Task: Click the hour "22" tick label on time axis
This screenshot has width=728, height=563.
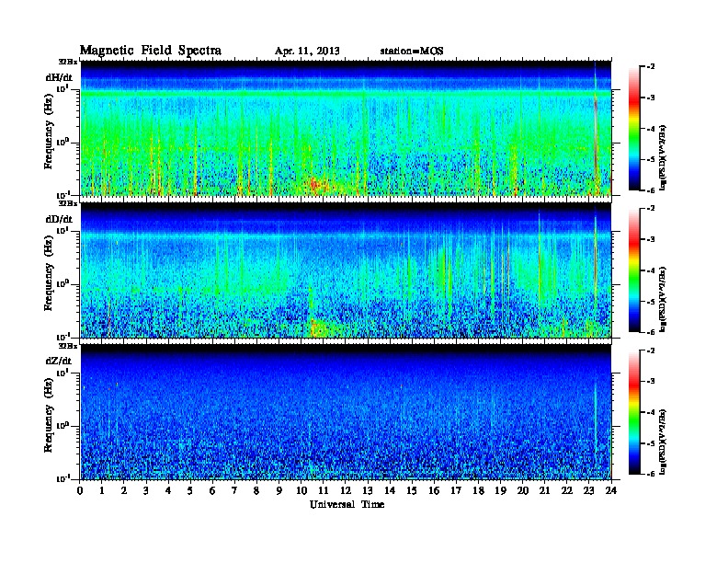Action: 566,490
